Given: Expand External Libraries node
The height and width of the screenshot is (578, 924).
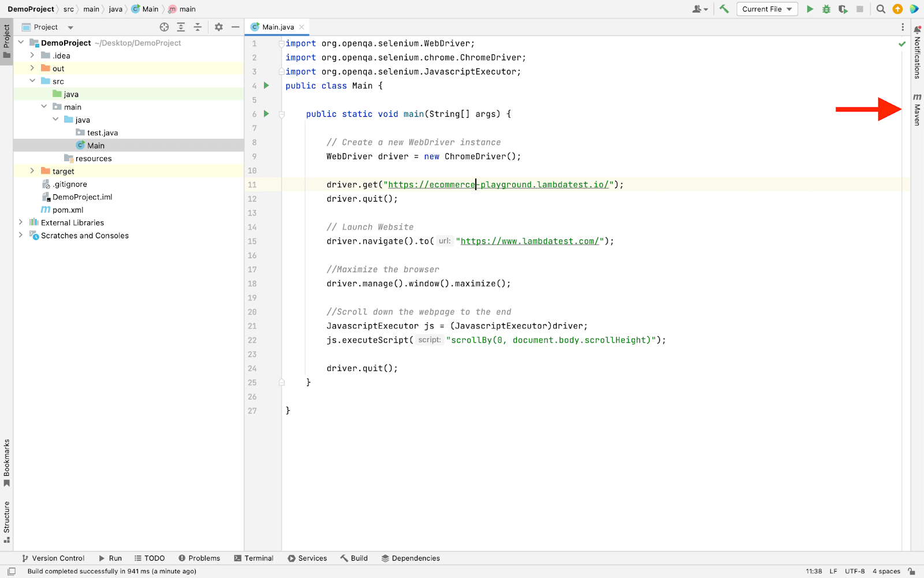Looking at the screenshot, I should point(21,223).
